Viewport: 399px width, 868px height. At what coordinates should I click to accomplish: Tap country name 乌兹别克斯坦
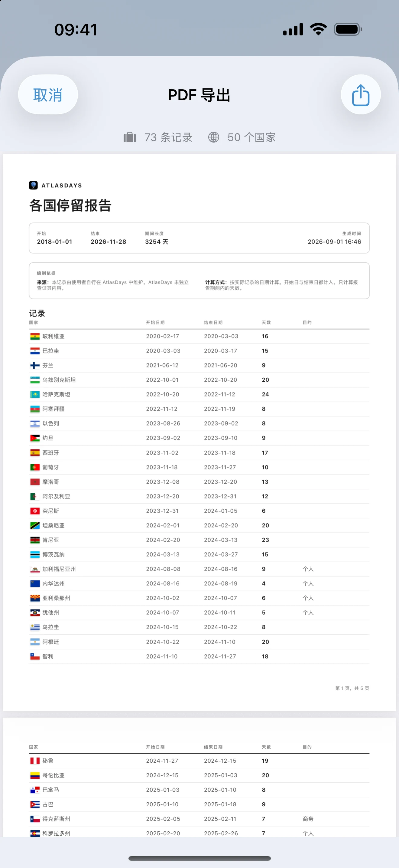59,380
